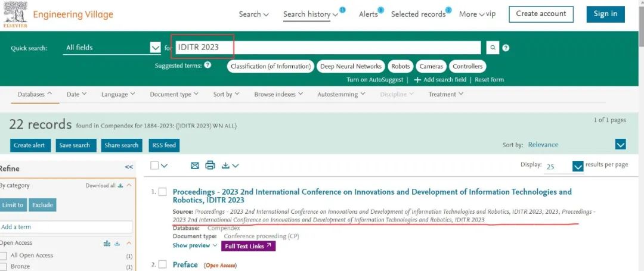This screenshot has height=271, width=644.
Task: Open the Search history menu
Action: click(311, 14)
